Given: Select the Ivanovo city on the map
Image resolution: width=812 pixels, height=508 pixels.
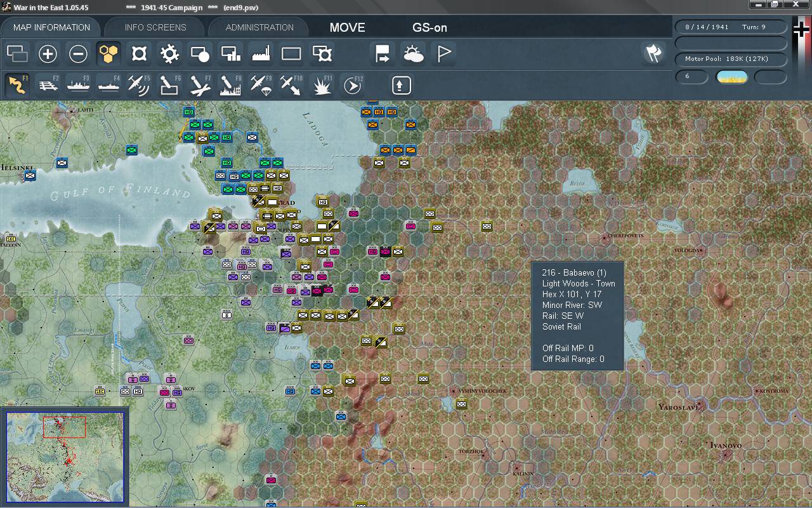Looking at the screenshot, I should click(726, 446).
